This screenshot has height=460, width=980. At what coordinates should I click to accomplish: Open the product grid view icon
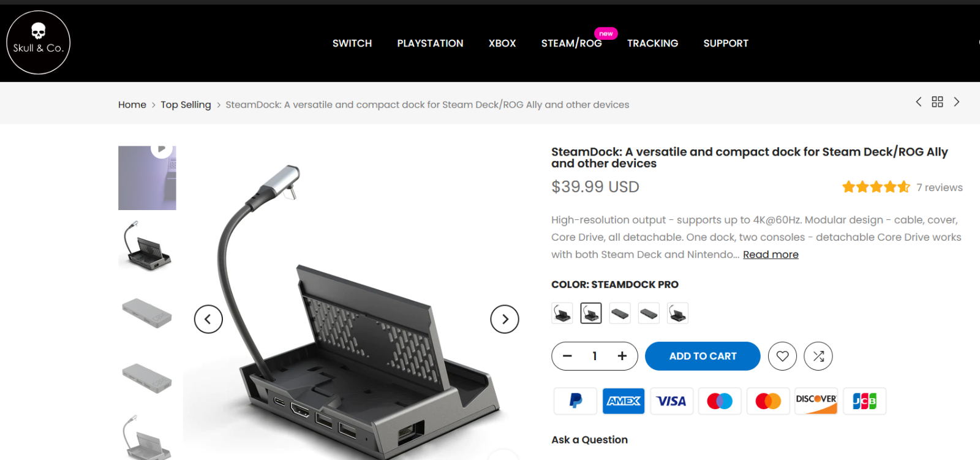click(937, 102)
